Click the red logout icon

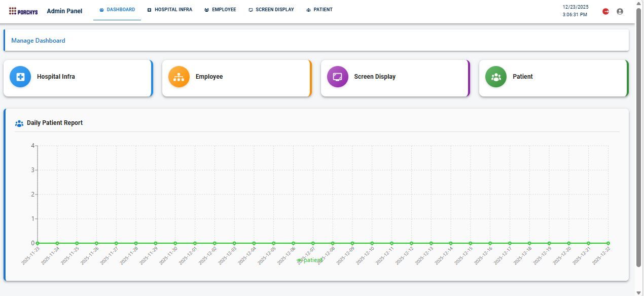[605, 11]
